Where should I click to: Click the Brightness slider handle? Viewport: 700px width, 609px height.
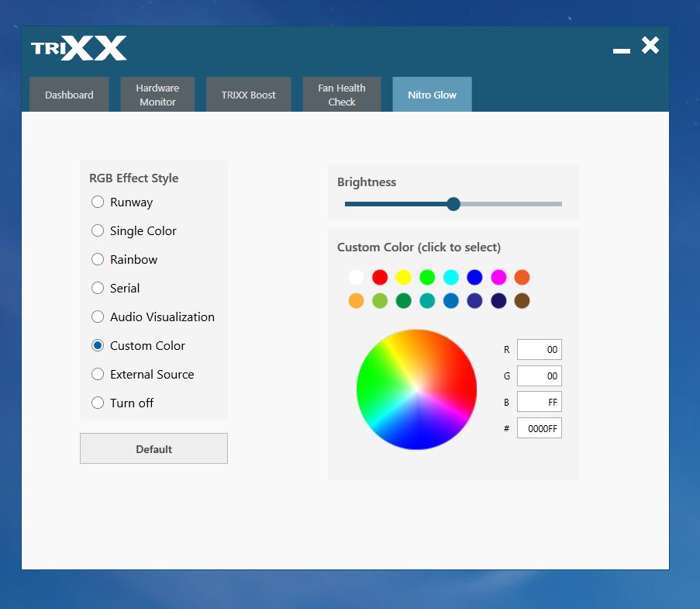click(453, 204)
